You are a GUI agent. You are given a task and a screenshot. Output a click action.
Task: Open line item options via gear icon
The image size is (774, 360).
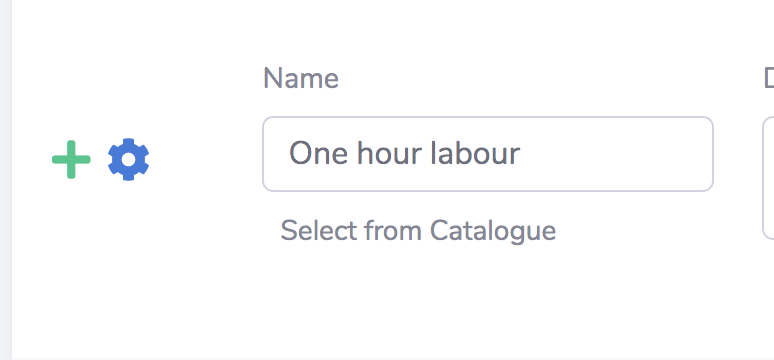[x=128, y=160]
